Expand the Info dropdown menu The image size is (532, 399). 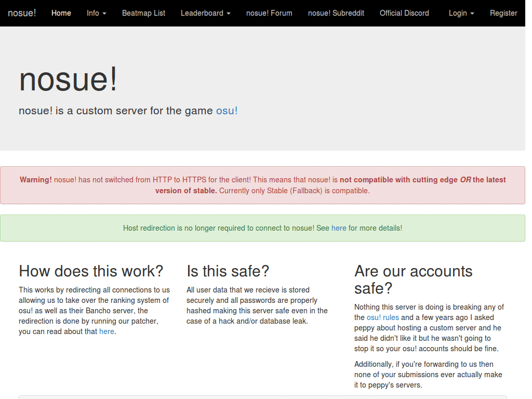[x=96, y=13]
